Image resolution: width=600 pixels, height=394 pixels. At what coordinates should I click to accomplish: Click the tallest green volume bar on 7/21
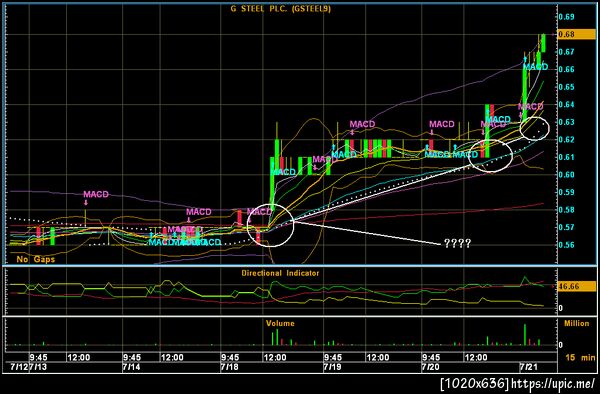pos(525,335)
